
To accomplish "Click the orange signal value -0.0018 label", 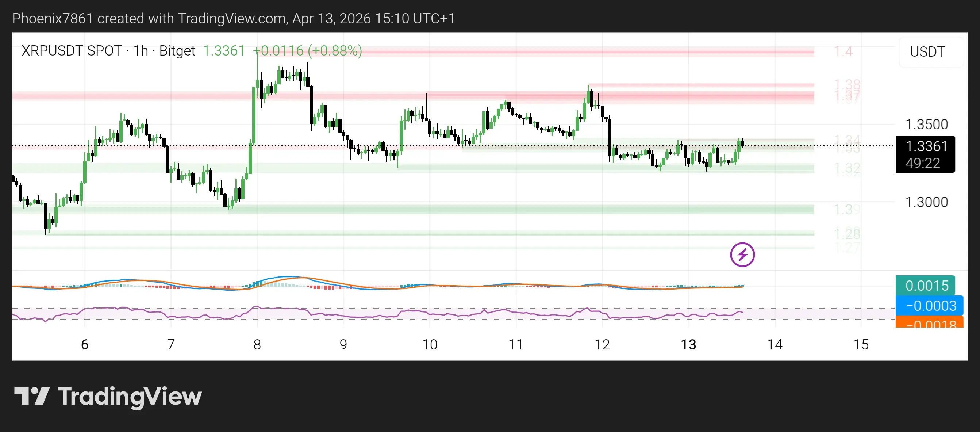I will (929, 323).
